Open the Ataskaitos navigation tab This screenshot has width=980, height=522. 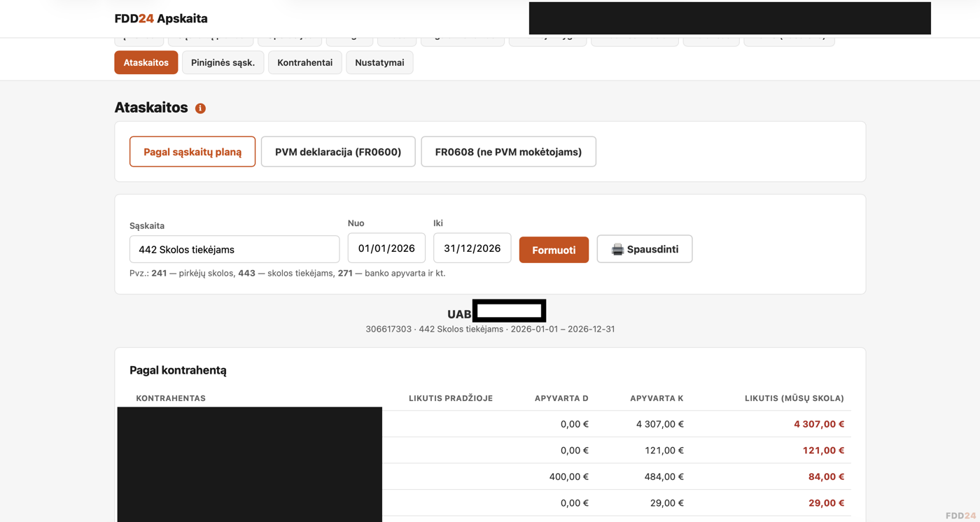[x=146, y=62]
